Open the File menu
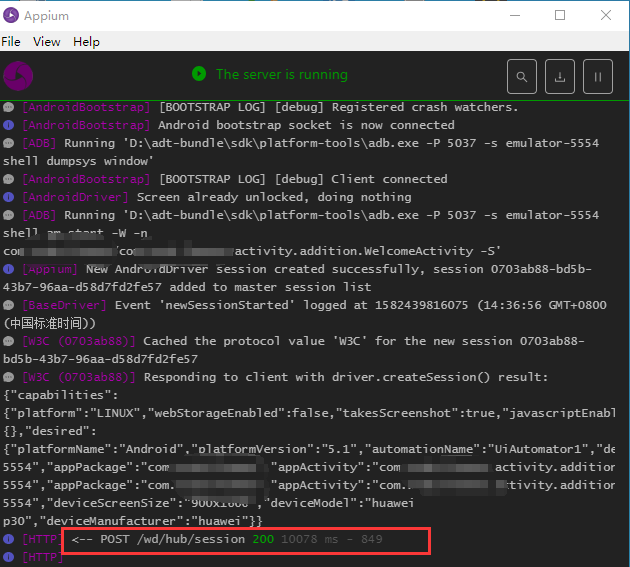Viewport: 630px width, 567px height. tap(11, 42)
